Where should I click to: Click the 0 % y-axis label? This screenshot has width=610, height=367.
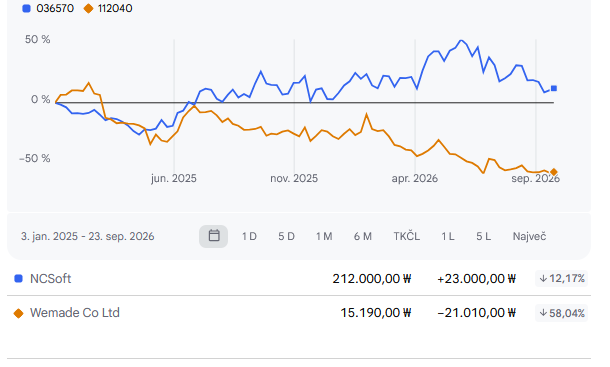pyautogui.click(x=40, y=99)
